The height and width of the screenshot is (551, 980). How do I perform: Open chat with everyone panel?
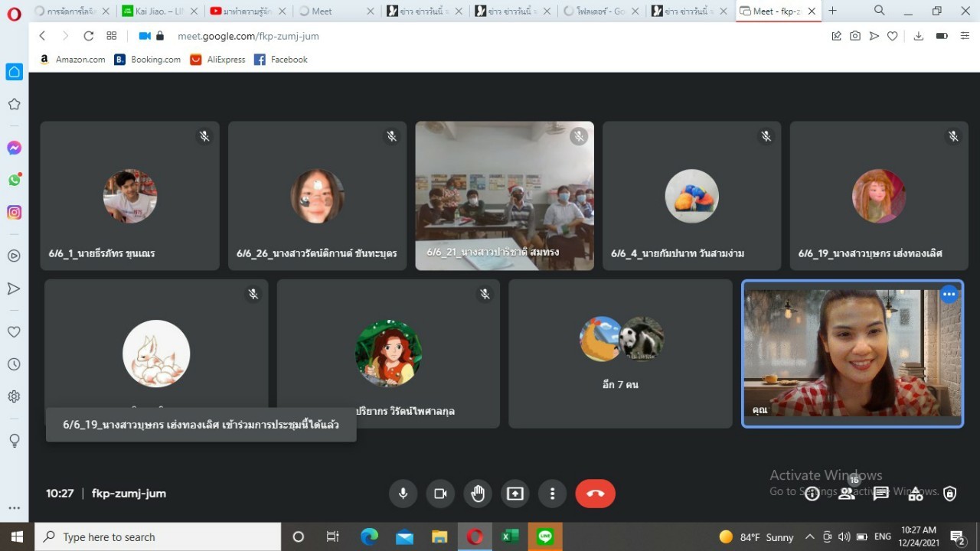click(x=881, y=494)
